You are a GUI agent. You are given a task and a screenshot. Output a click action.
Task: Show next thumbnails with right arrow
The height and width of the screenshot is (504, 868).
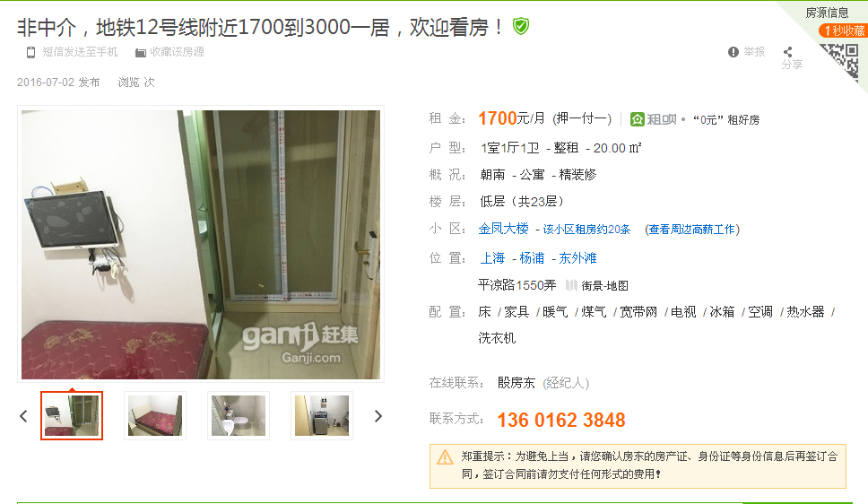point(378,416)
